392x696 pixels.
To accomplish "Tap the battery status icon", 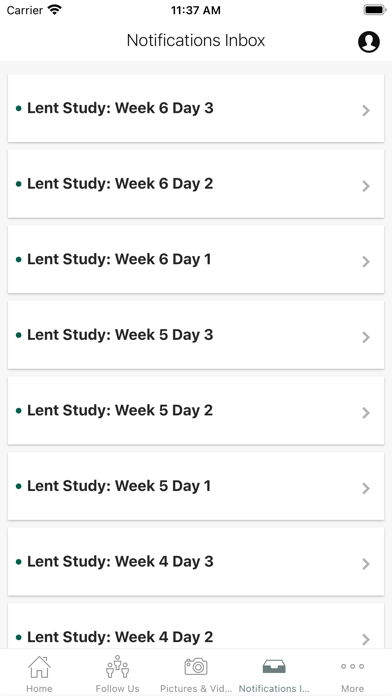I will 375,10.
